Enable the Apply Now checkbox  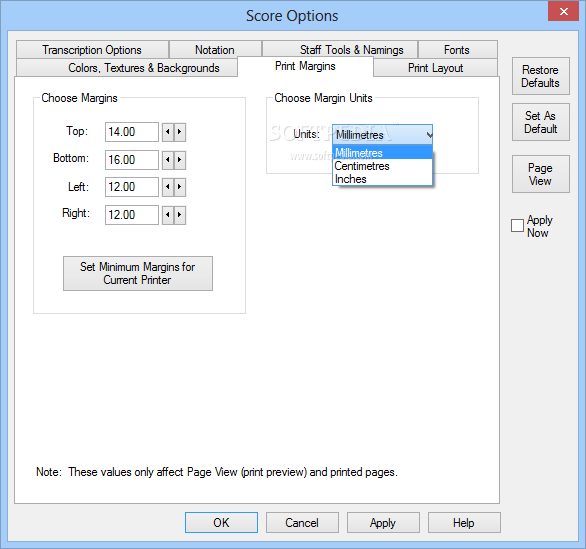tap(517, 226)
